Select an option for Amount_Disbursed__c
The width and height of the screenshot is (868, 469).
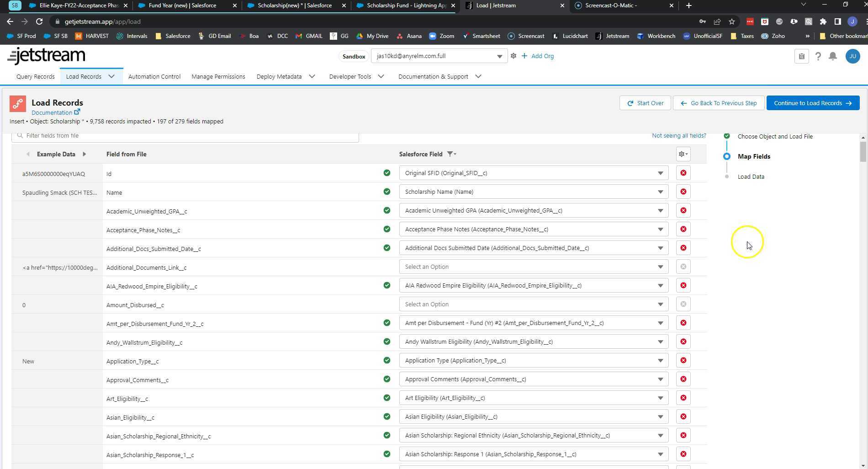[534, 304]
